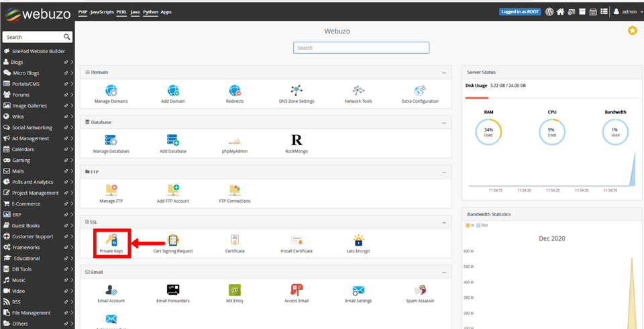Click the Add FTP Account icon

(x=172, y=192)
